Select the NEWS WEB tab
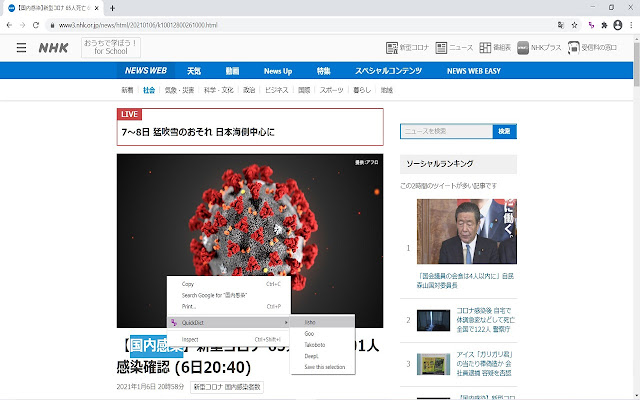This screenshot has height=400, width=640. pyautogui.click(x=146, y=71)
